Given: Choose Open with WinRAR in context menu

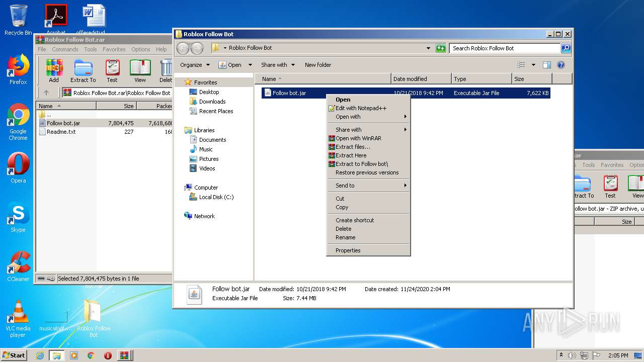Looking at the screenshot, I should (368, 138).
